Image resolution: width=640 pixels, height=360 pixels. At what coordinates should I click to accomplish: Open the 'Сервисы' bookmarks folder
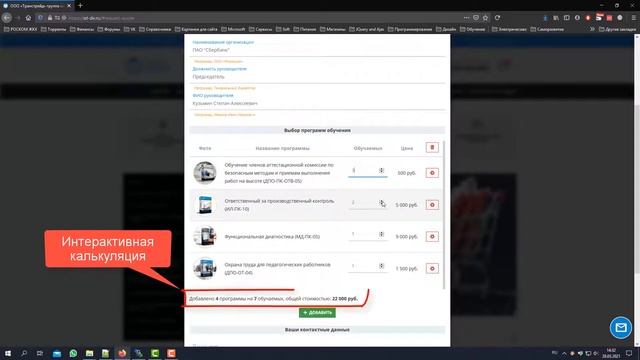tap(260, 29)
